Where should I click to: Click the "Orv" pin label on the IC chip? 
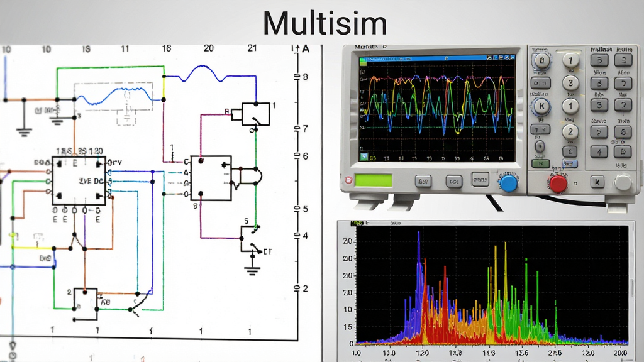click(114, 163)
